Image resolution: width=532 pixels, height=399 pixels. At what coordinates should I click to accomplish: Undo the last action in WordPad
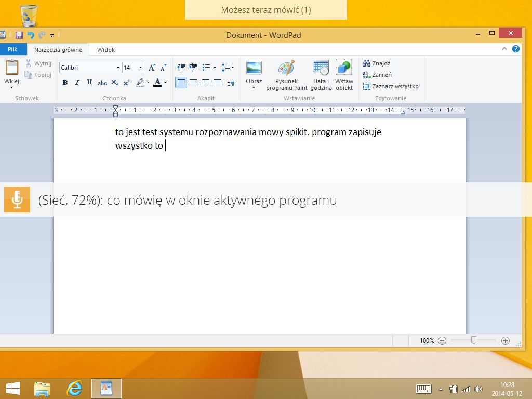point(31,35)
